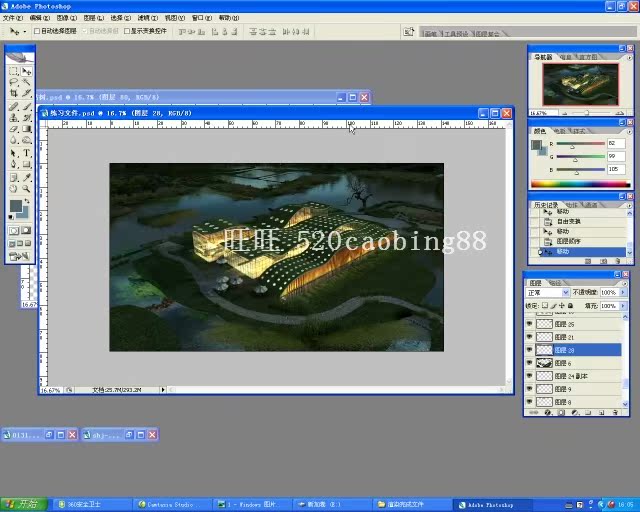The width and height of the screenshot is (640, 512).
Task: Select the Dodge tool
Action: point(27,140)
